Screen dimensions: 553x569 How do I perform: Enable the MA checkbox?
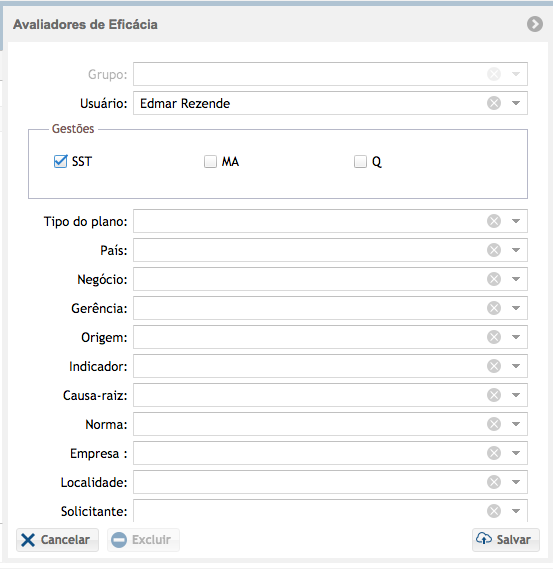click(x=210, y=161)
